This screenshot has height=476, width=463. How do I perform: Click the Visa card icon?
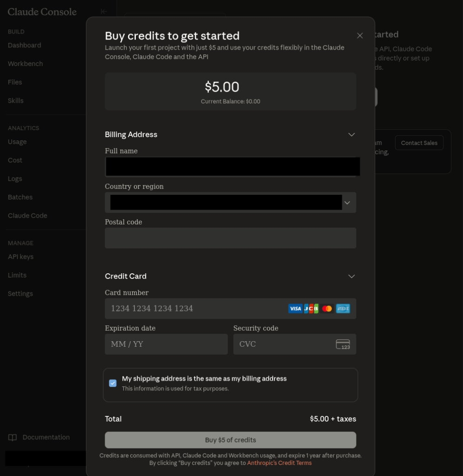point(295,309)
